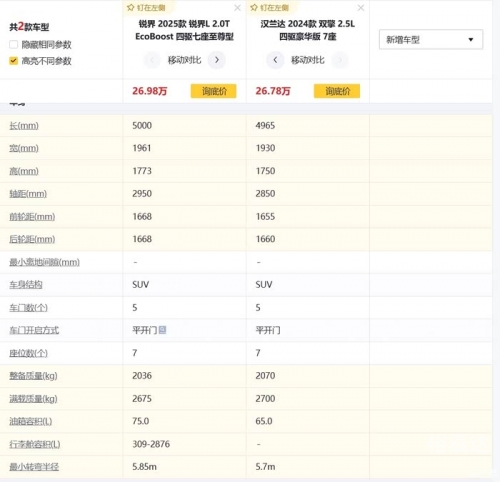Click the 移动对比 label under 汉兰达
500x482 pixels.
click(308, 60)
